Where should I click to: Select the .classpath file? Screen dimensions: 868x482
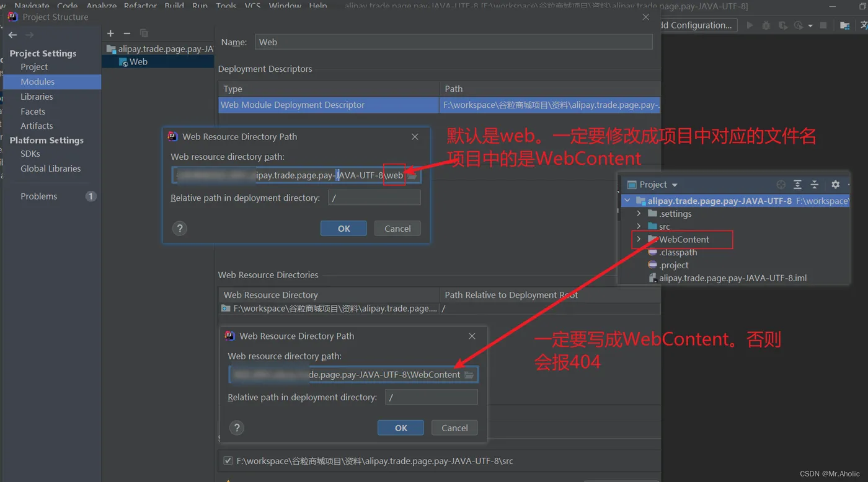tap(678, 253)
